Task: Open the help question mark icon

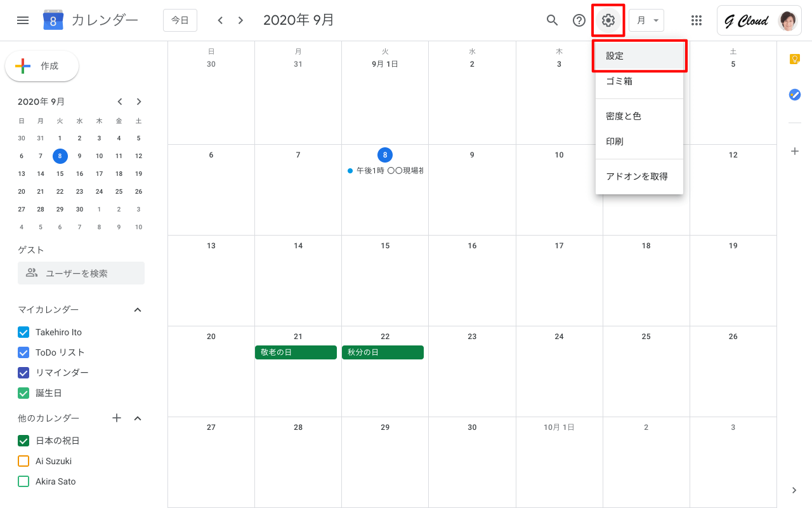Action: coord(579,20)
